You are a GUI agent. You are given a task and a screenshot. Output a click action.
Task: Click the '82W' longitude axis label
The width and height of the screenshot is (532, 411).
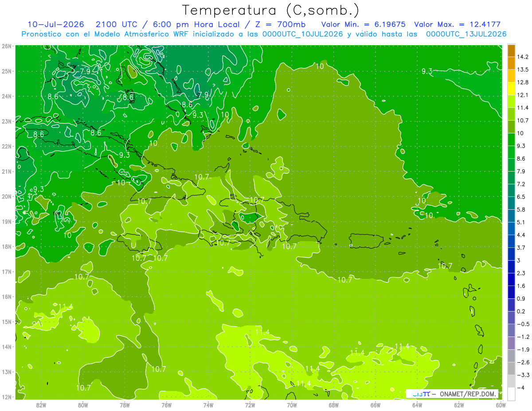pos(41,405)
